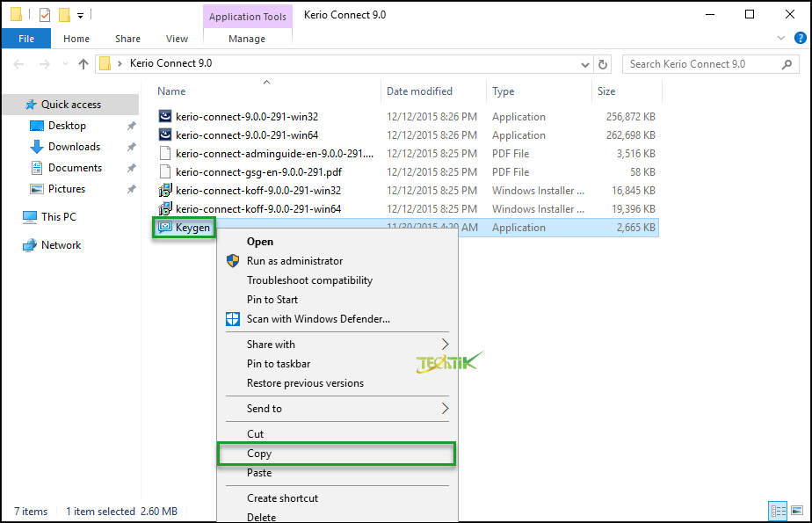Screen dimensions: 812x523
Task: Click the Documents icon in the sidebar
Action: [37, 168]
